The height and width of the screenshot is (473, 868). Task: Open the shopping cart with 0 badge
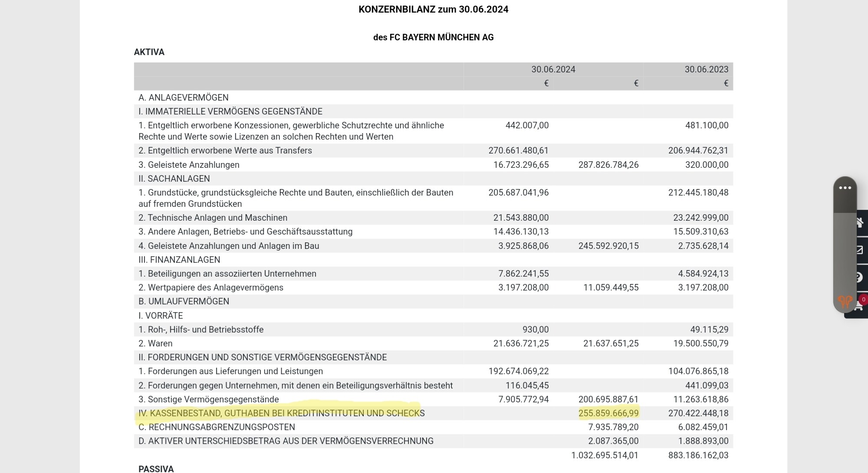[x=860, y=305]
